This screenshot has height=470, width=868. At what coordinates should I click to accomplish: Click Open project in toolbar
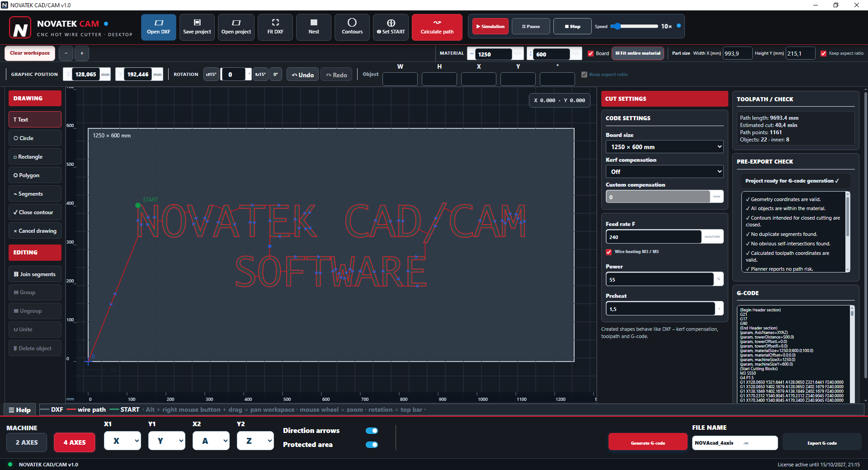(236, 27)
